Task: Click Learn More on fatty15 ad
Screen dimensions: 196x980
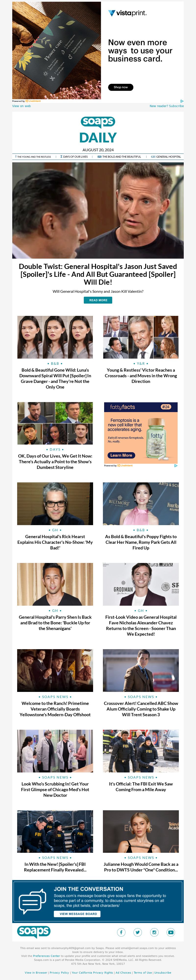Action: [121, 455]
